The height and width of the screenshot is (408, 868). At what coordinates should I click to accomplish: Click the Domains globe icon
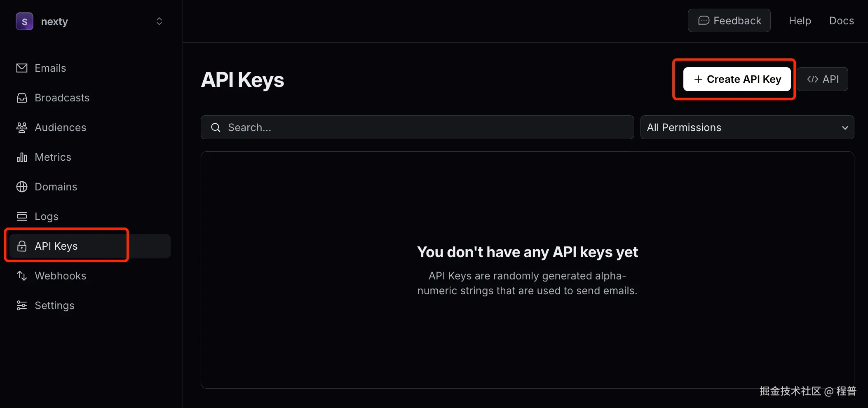tap(22, 187)
